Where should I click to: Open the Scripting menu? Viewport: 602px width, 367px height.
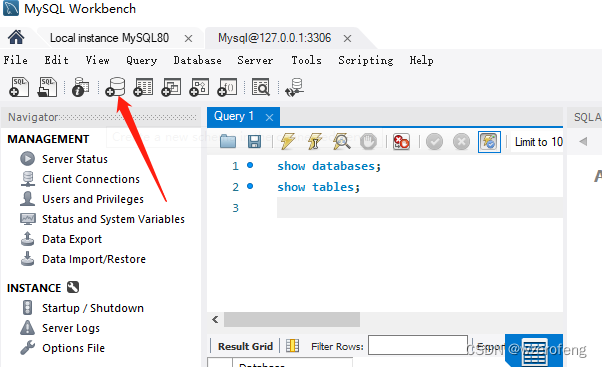coord(366,60)
